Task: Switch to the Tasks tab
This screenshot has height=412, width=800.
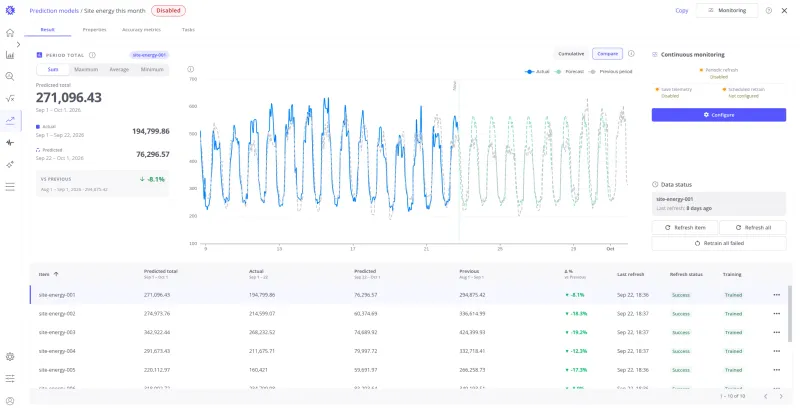Action: point(188,30)
